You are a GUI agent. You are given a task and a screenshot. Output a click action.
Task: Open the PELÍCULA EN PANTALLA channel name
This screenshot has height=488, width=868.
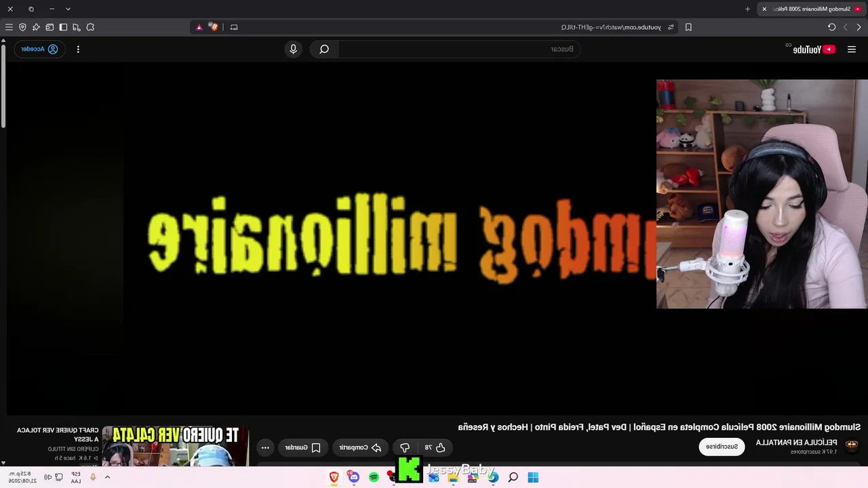pyautogui.click(x=796, y=443)
